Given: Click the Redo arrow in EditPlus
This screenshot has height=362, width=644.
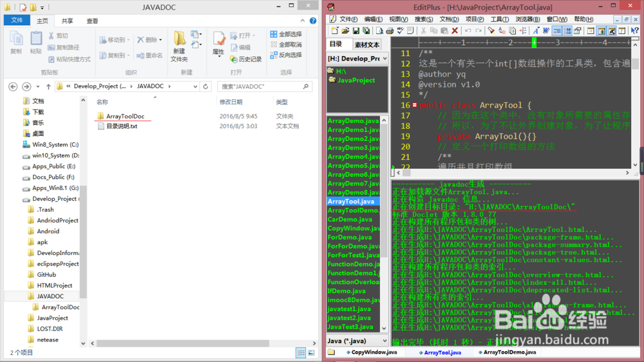Looking at the screenshot, I should (x=478, y=31).
